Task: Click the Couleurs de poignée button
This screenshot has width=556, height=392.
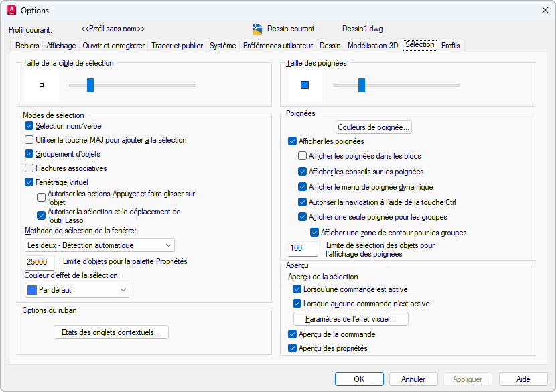Action: tap(373, 127)
